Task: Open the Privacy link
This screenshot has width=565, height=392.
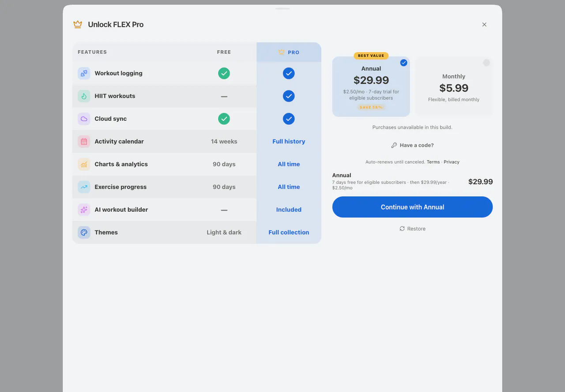Action: tap(452, 162)
